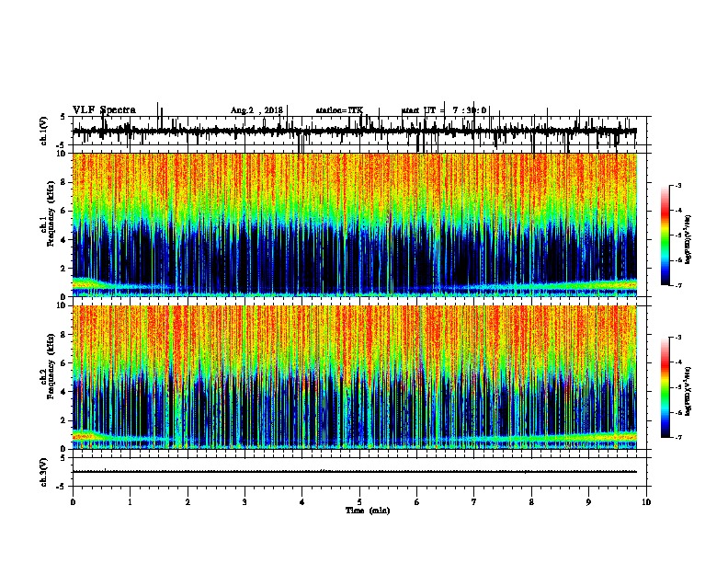Click time axis tick label "10"
The height and width of the screenshot is (563, 728).
646,502
